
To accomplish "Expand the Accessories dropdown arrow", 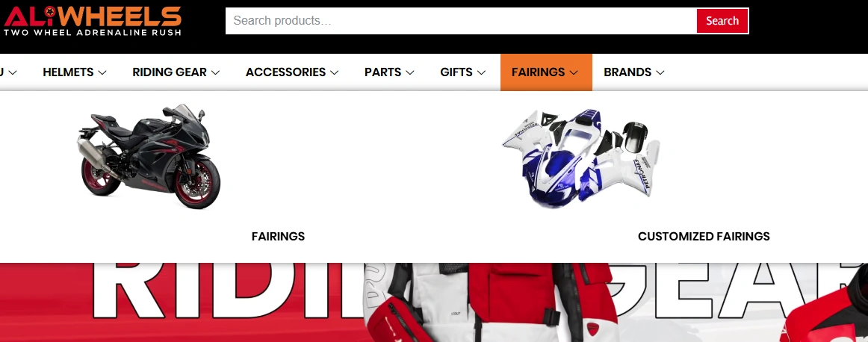I will tap(335, 72).
